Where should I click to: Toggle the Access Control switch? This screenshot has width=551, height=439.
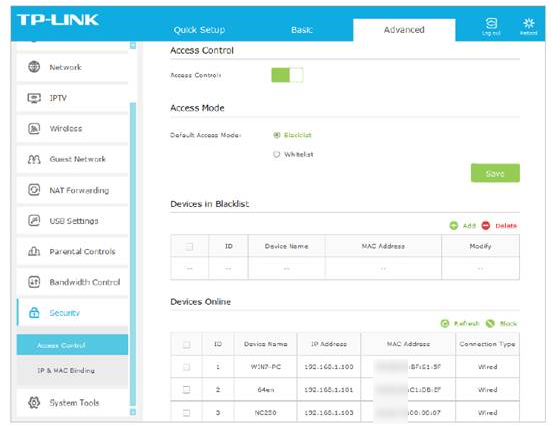[x=287, y=75]
